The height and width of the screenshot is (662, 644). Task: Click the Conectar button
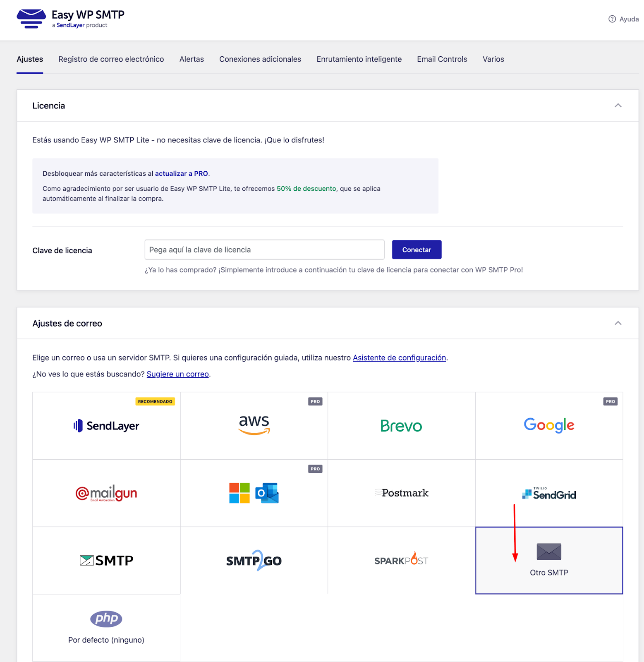[417, 250]
